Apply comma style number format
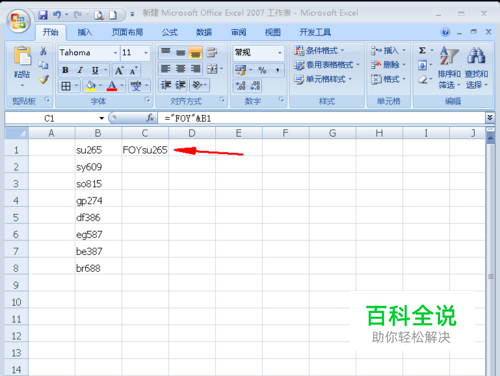 (277, 70)
